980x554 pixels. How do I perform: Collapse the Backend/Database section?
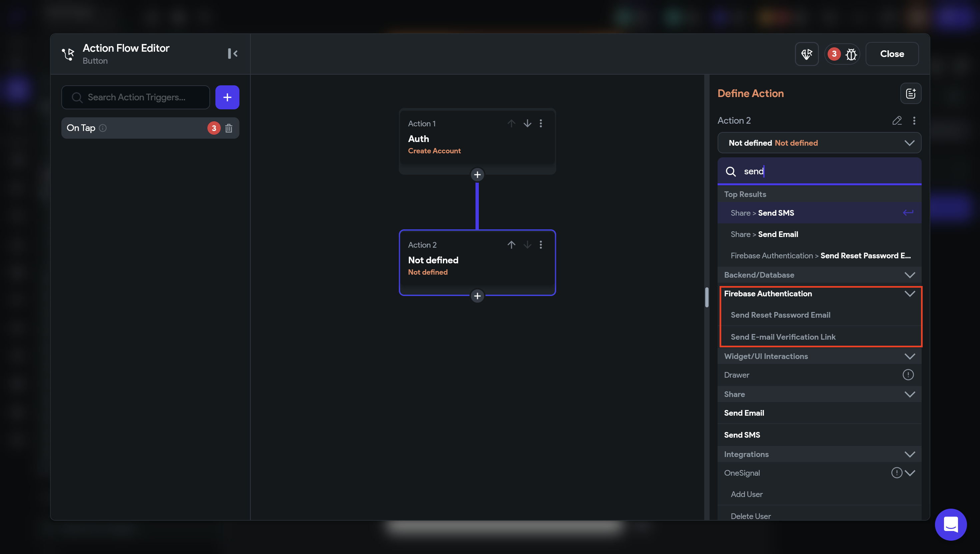pos(910,275)
